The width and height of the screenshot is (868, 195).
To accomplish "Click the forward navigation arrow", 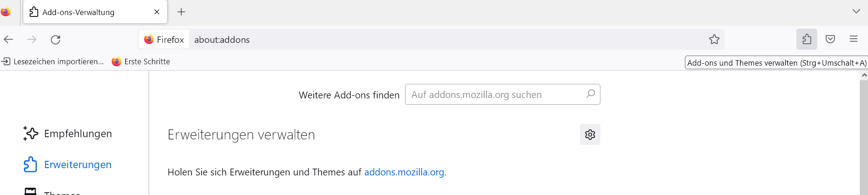I will pos(32,40).
